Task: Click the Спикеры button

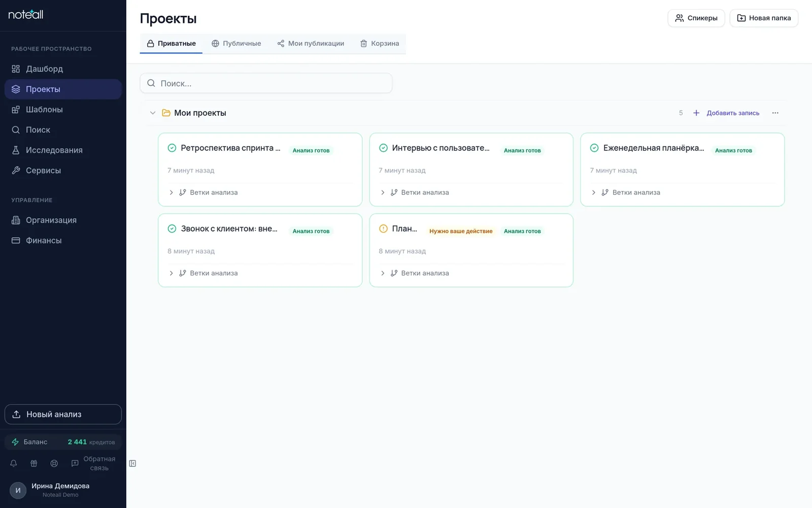Action: (x=696, y=18)
